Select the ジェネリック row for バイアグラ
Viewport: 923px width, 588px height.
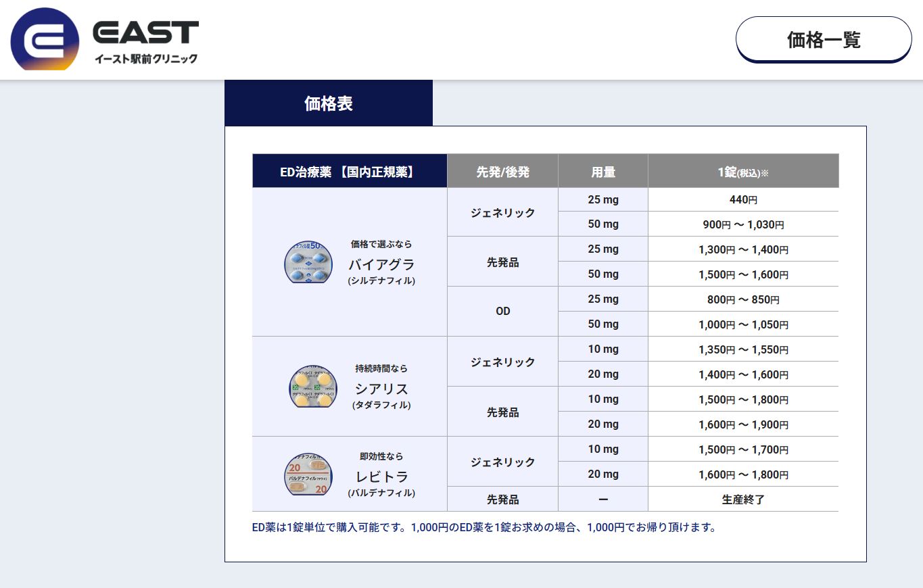[x=502, y=212]
